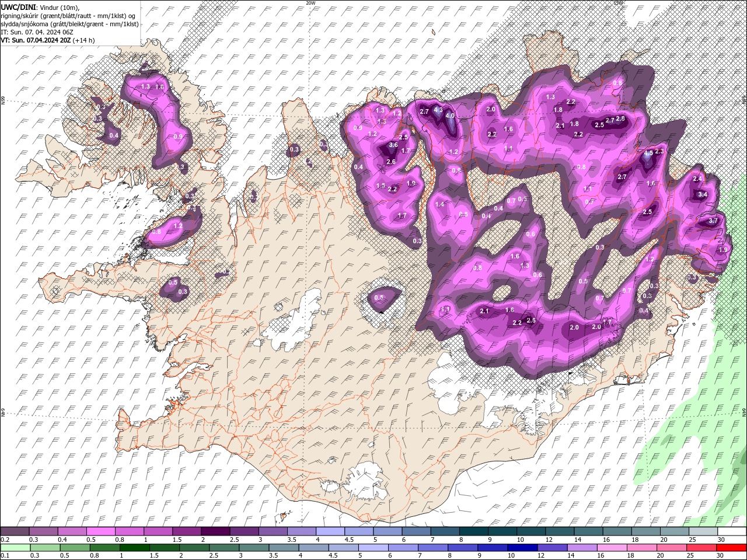Click the init time line 'IT: Sun. 07. 04. 2024 06Z'
Viewport: 747px width, 560px height.
point(37,32)
